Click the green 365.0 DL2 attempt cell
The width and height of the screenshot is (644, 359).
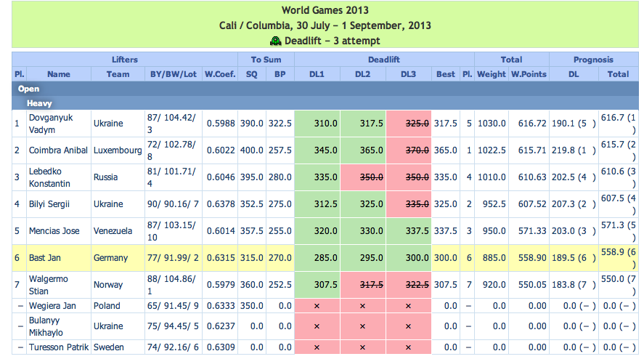pos(363,150)
